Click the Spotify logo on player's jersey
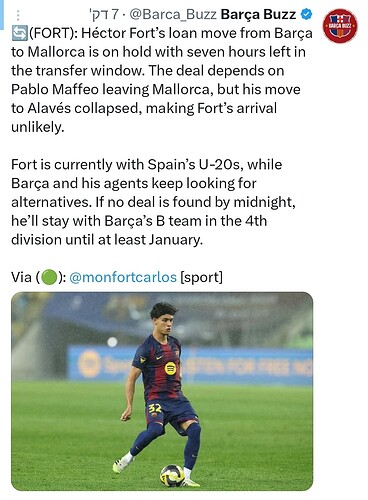The height and width of the screenshot is (500, 368). tap(170, 368)
